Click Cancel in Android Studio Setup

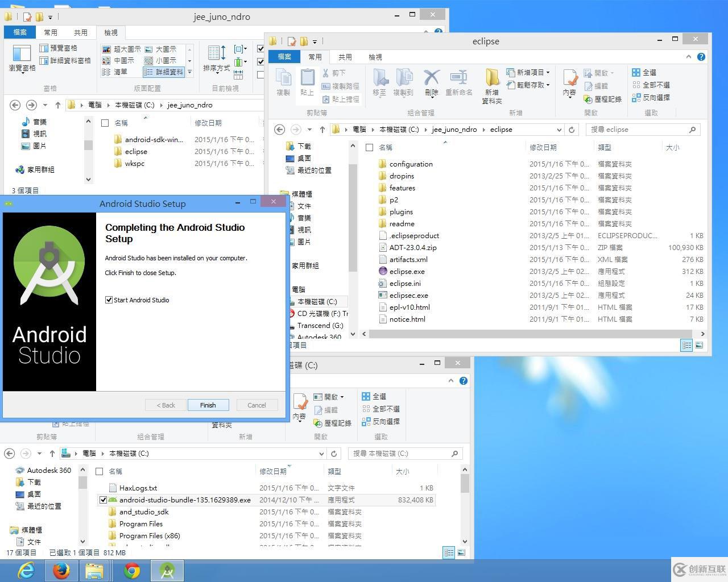(x=257, y=405)
